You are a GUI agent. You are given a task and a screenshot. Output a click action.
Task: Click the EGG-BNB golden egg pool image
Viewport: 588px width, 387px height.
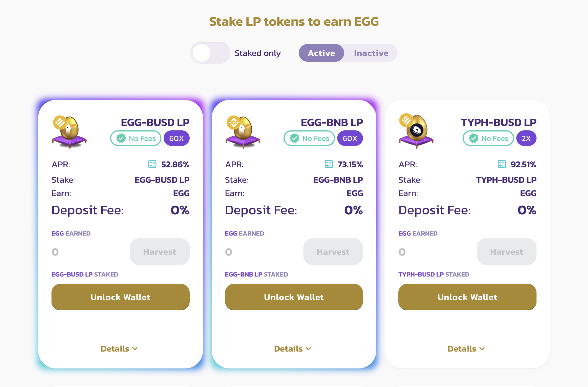(x=243, y=132)
